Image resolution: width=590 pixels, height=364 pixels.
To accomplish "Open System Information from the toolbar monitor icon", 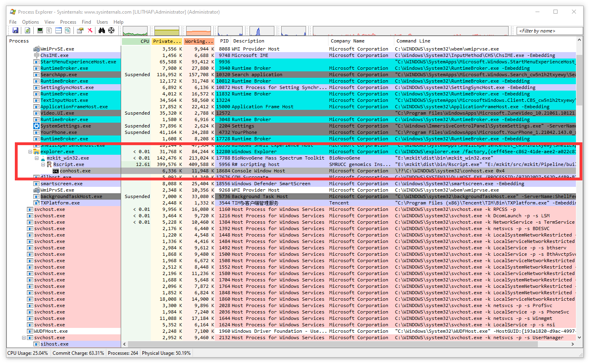I will pyautogui.click(x=40, y=30).
